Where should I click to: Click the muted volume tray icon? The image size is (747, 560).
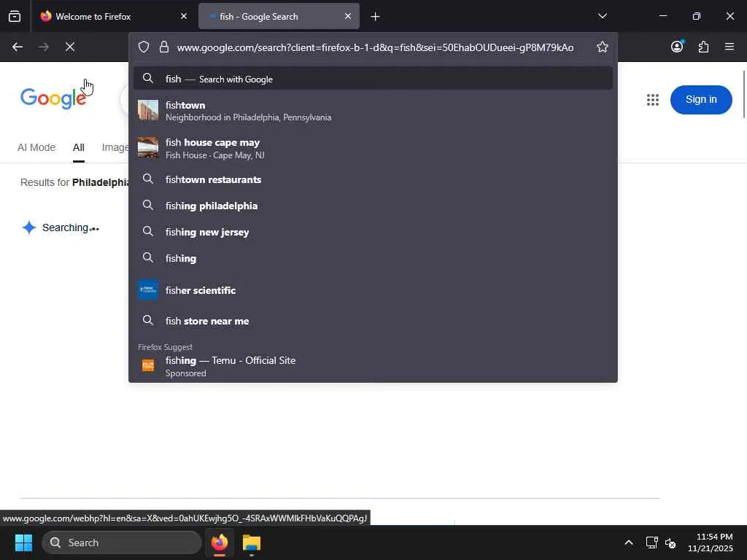(670, 542)
